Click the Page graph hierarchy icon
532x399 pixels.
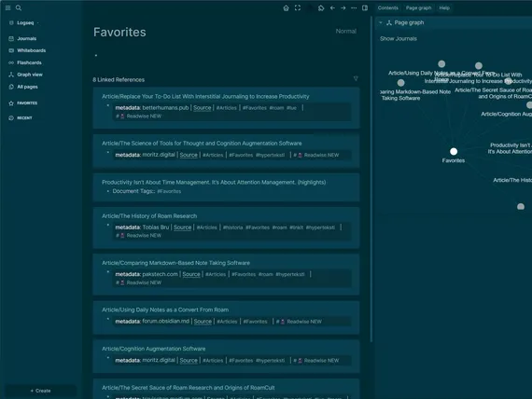coord(389,22)
